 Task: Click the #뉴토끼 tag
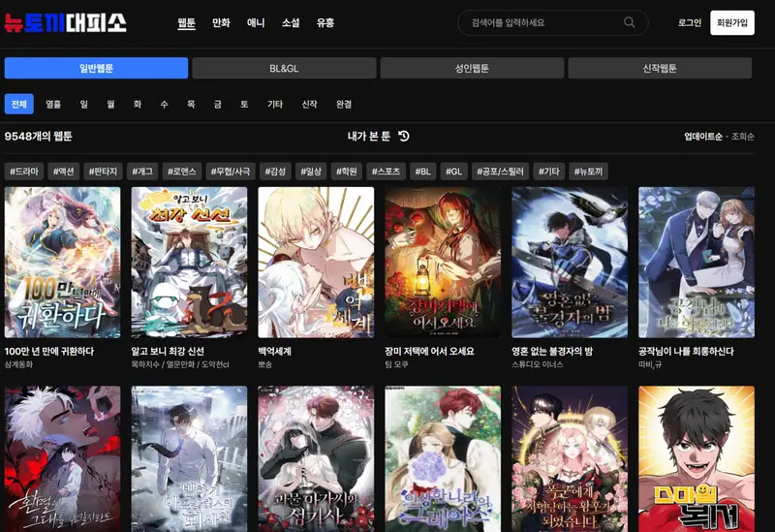pos(588,172)
